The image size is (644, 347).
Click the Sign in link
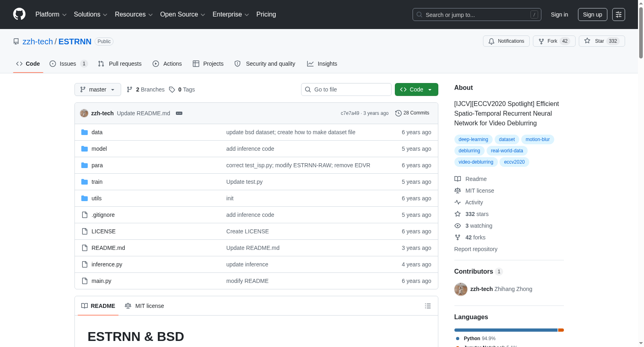pos(559,15)
